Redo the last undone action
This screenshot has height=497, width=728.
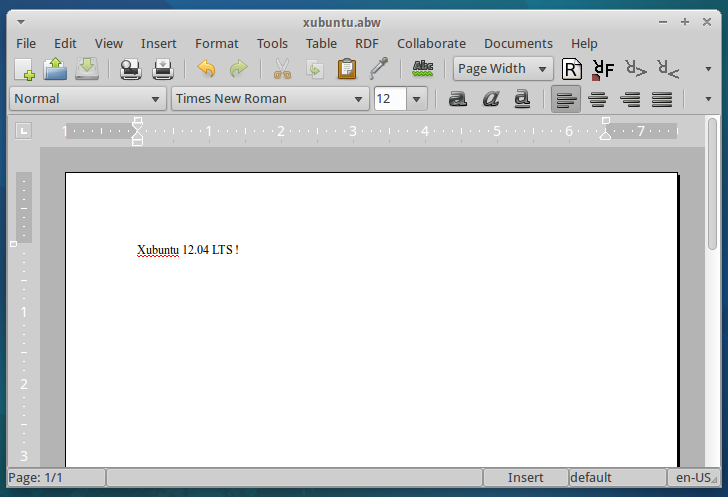(x=239, y=69)
